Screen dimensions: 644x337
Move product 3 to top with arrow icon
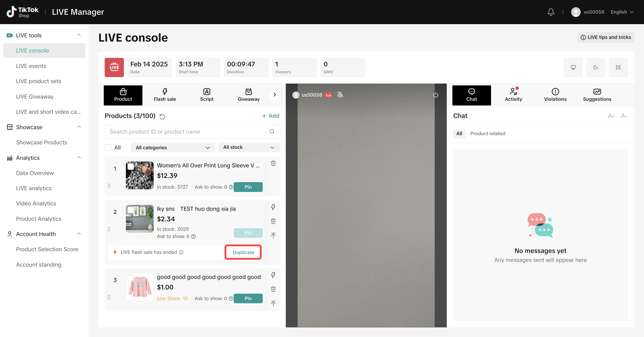(x=273, y=303)
